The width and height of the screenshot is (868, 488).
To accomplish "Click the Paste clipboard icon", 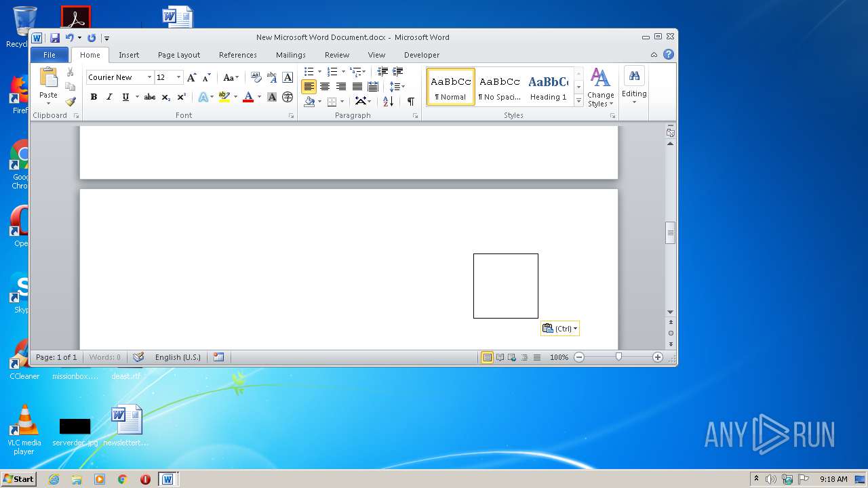I will point(48,78).
